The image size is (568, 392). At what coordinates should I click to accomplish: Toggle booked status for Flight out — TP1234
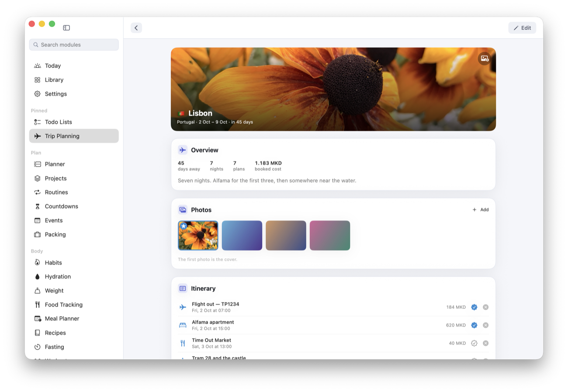tap(474, 307)
